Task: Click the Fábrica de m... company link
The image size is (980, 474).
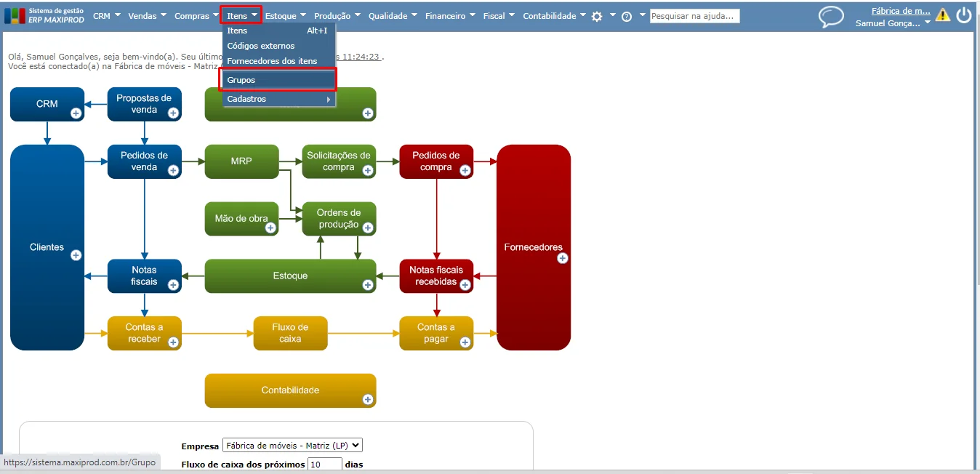Action: click(901, 11)
